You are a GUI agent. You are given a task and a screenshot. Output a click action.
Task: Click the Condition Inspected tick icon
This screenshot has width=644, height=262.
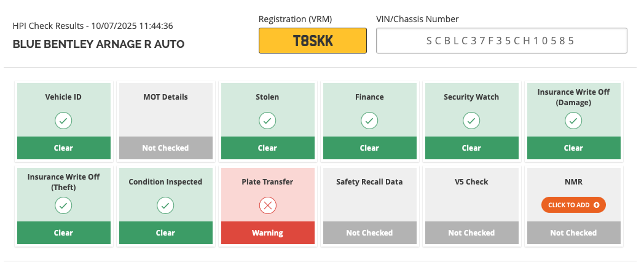pyautogui.click(x=165, y=205)
